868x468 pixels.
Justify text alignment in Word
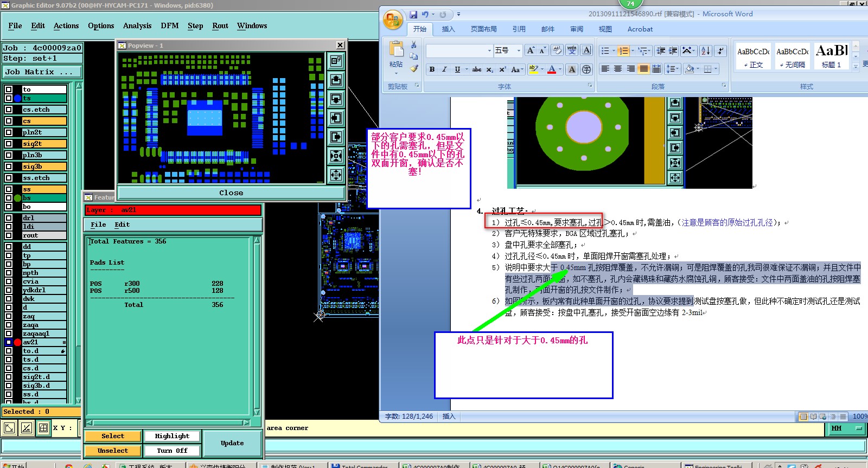[643, 69]
